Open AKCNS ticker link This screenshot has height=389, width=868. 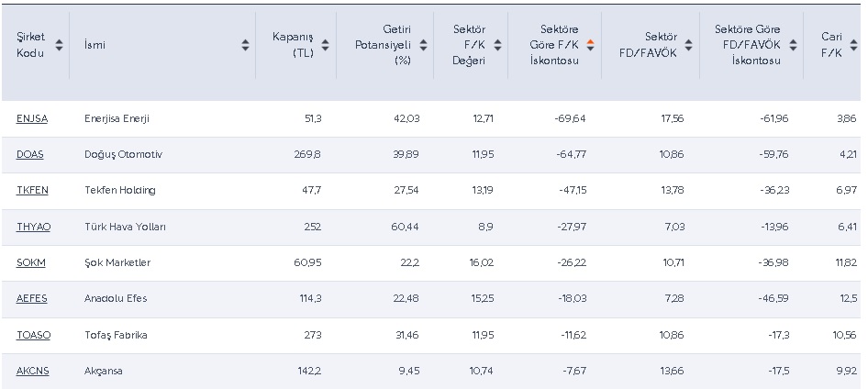coord(32,371)
